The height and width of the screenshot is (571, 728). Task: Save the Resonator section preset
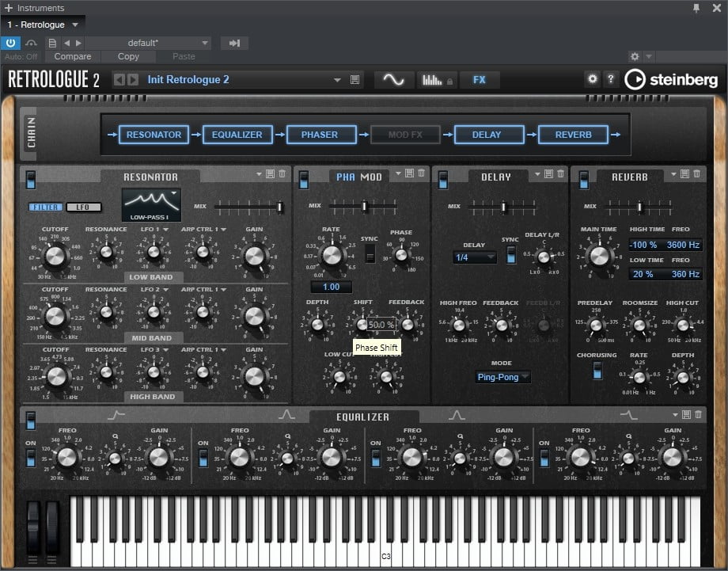click(270, 174)
